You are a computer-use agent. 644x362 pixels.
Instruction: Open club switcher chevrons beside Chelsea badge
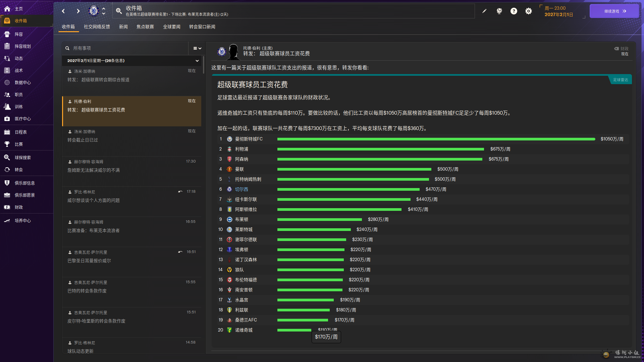pyautogui.click(x=104, y=11)
